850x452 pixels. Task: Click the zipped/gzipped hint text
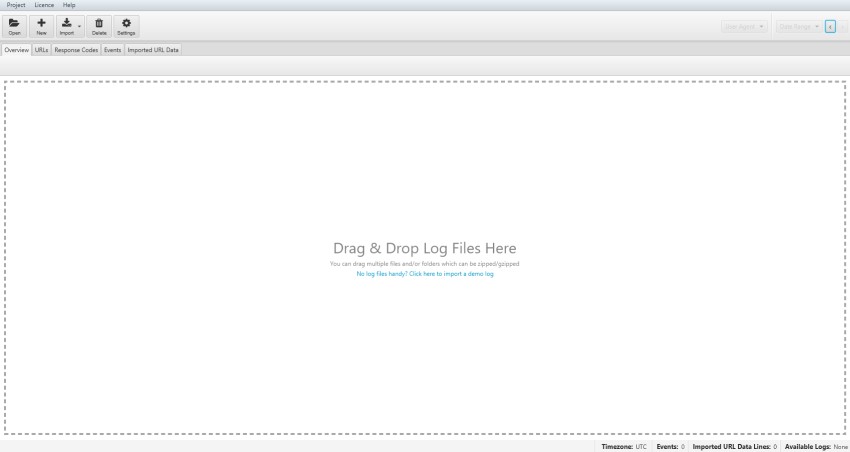(x=424, y=264)
